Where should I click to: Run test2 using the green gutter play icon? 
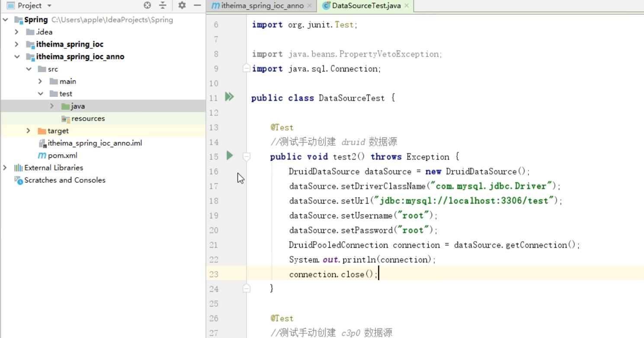(230, 156)
